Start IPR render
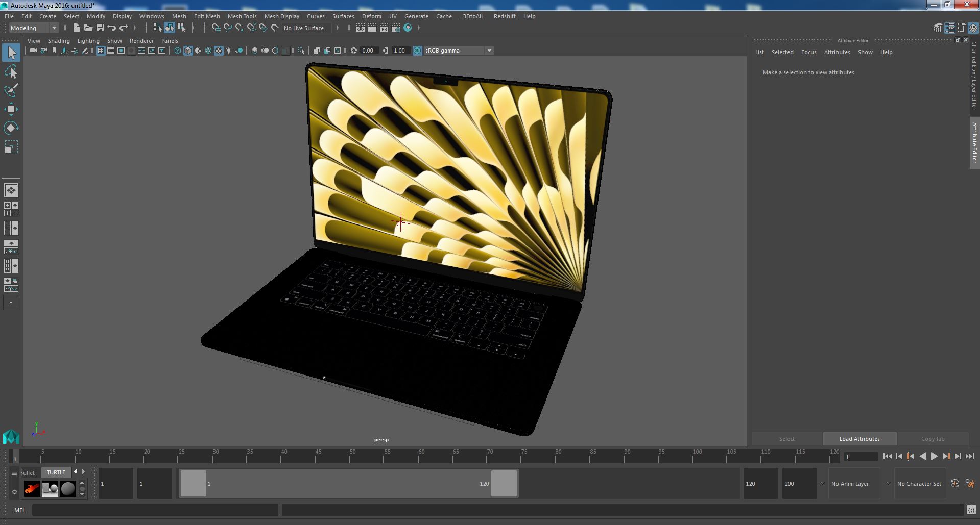The height and width of the screenshot is (525, 980). 384,28
